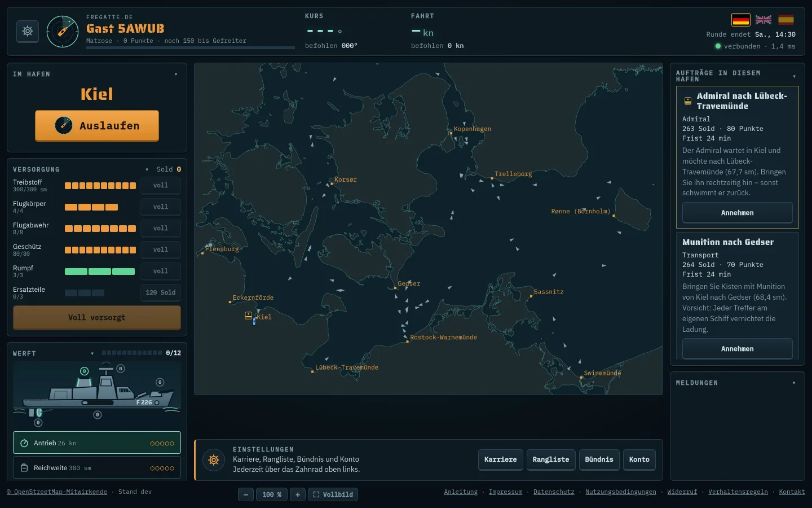Click the 100 % zoom level display
Image resolution: width=812 pixels, height=508 pixels.
[x=272, y=494]
